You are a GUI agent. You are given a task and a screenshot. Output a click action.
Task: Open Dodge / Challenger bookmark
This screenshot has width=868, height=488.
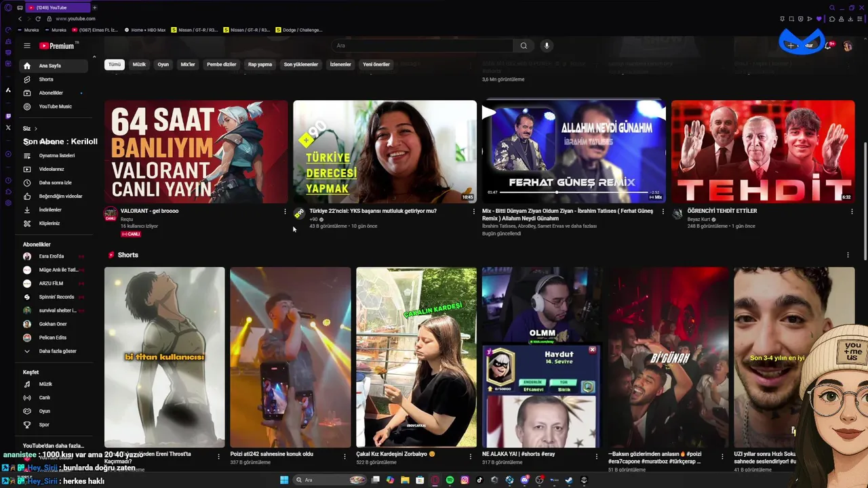point(299,30)
